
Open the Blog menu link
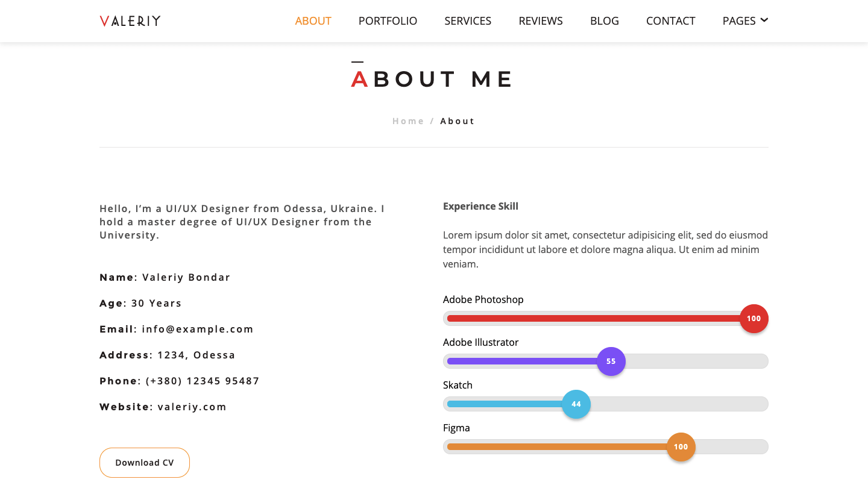[605, 21]
